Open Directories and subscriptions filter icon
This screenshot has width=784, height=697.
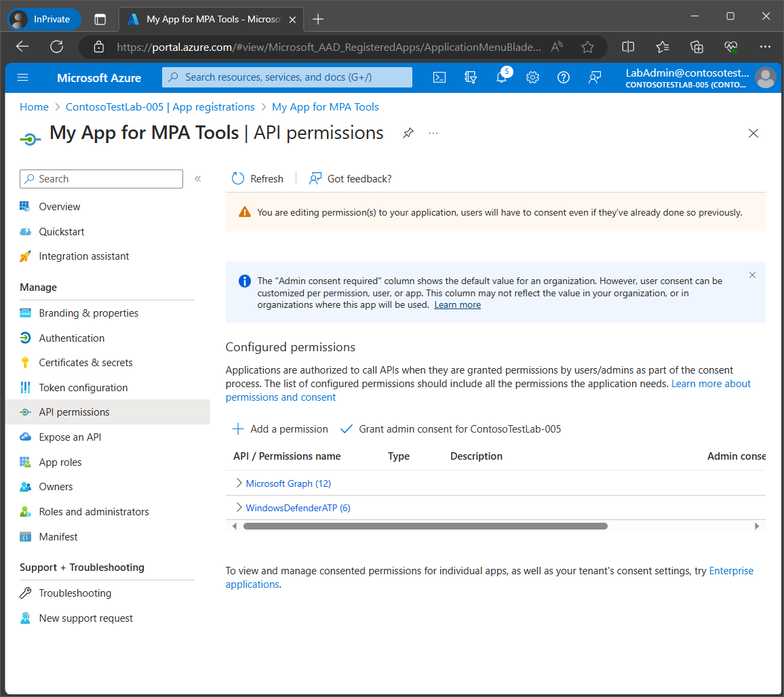470,77
